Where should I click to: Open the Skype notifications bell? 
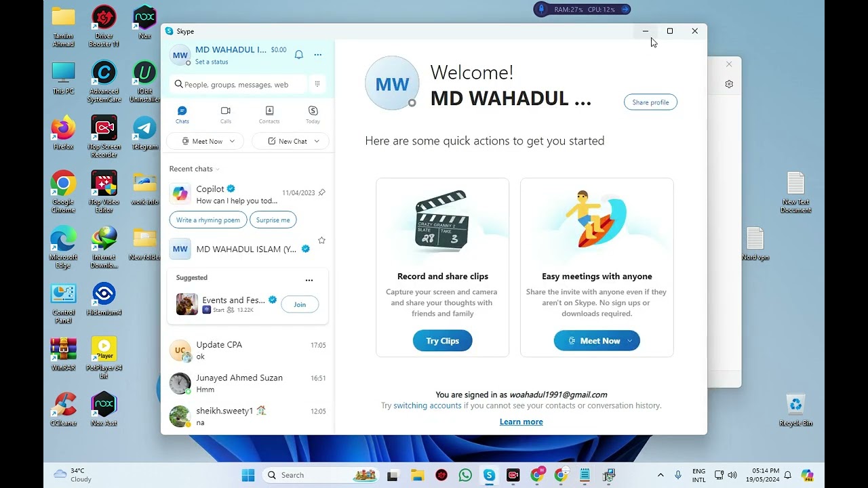[298, 55]
